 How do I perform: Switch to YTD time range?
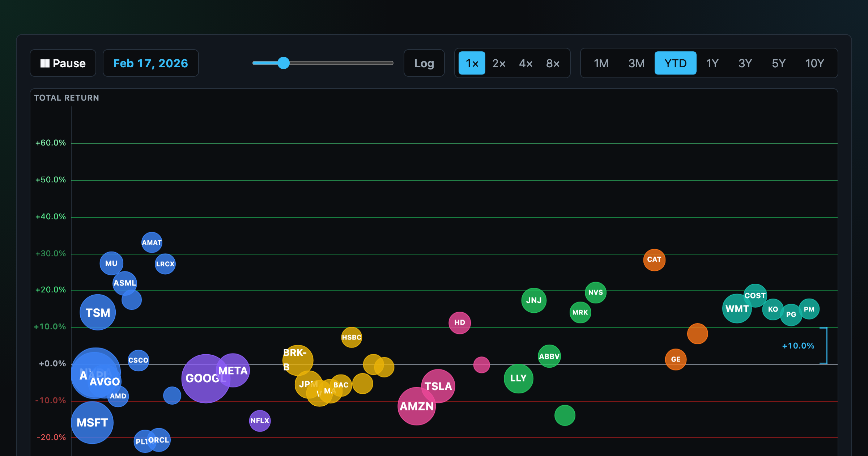[675, 63]
